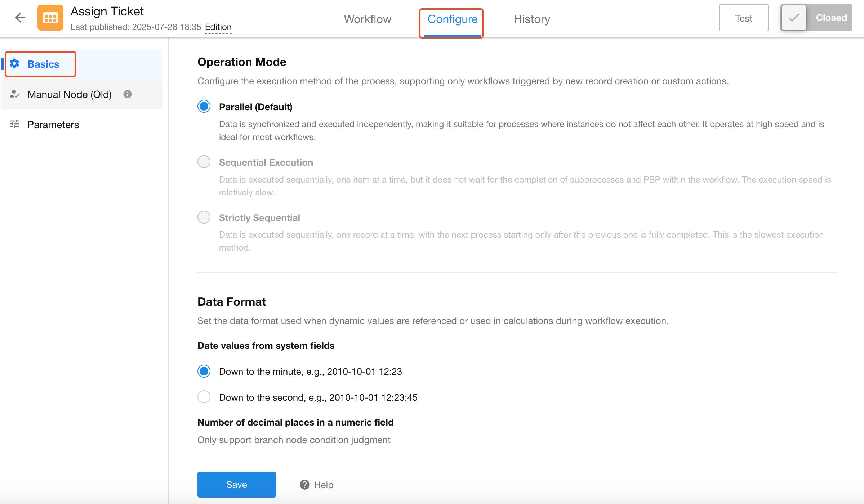Choose date format down to the minute
This screenshot has height=504, width=864.
pos(204,371)
